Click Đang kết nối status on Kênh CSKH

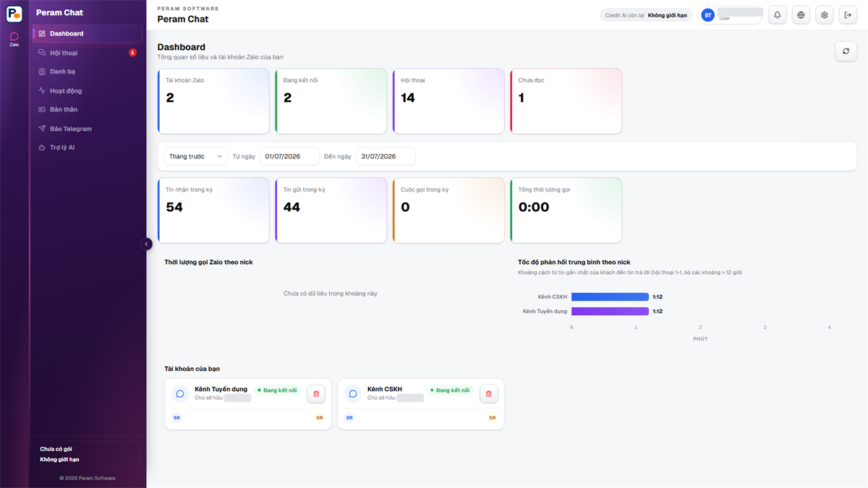click(449, 390)
